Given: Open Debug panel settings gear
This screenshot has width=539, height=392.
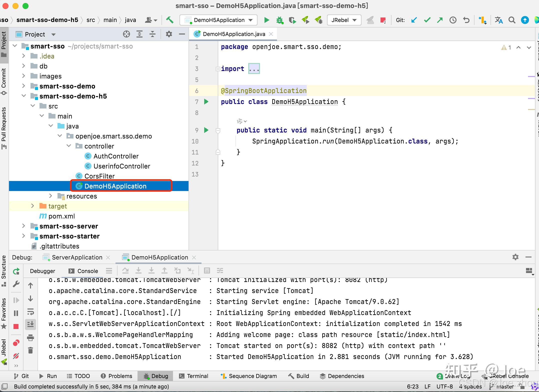Looking at the screenshot, I should point(515,257).
